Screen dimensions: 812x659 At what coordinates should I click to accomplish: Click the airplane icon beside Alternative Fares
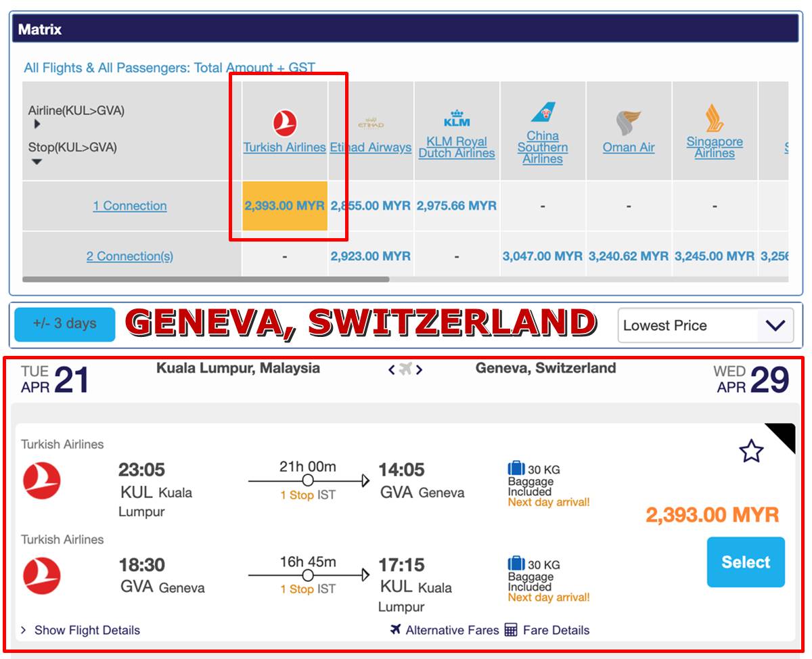coord(396,630)
